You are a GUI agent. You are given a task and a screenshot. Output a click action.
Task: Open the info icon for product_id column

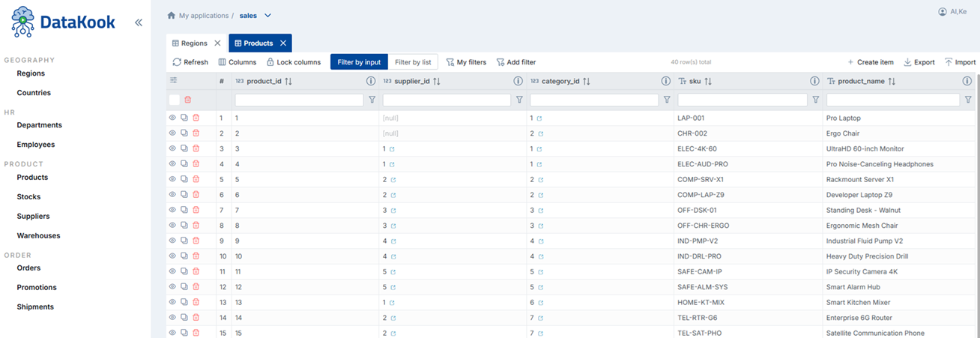coord(370,81)
